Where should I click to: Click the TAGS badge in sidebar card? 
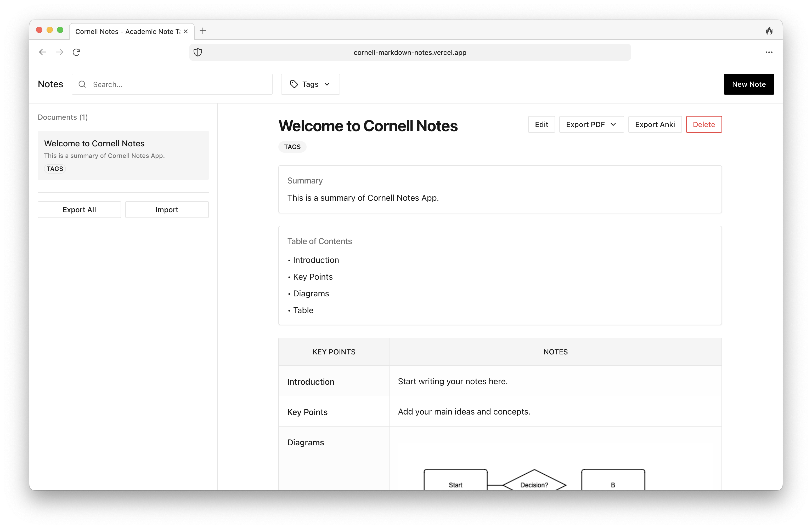click(x=55, y=169)
